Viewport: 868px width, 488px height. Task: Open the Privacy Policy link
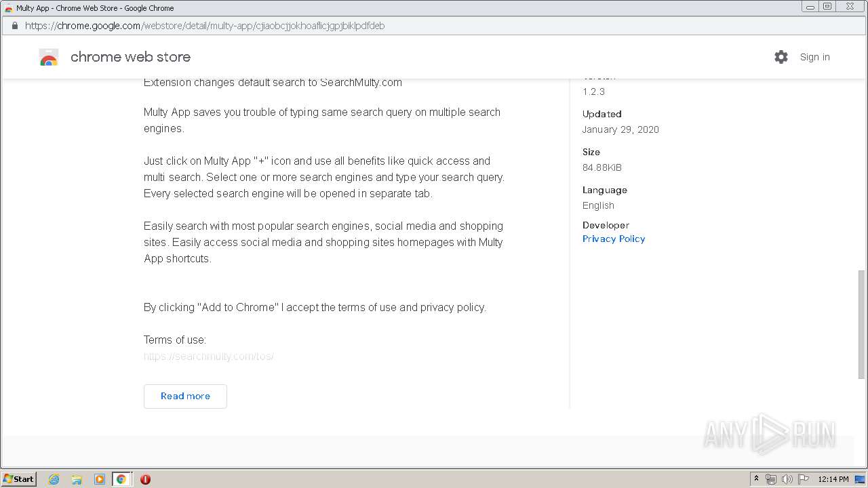614,239
